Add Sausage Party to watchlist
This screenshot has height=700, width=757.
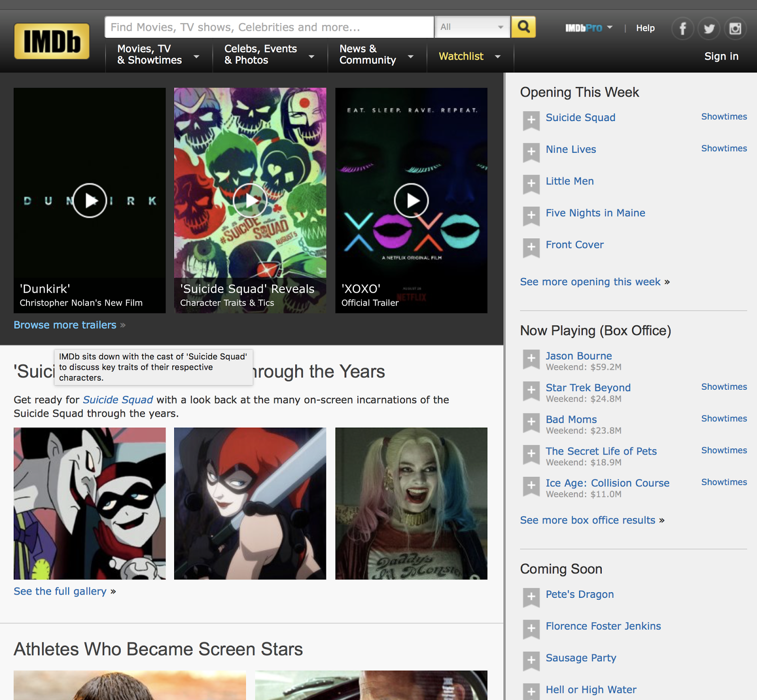pyautogui.click(x=531, y=661)
